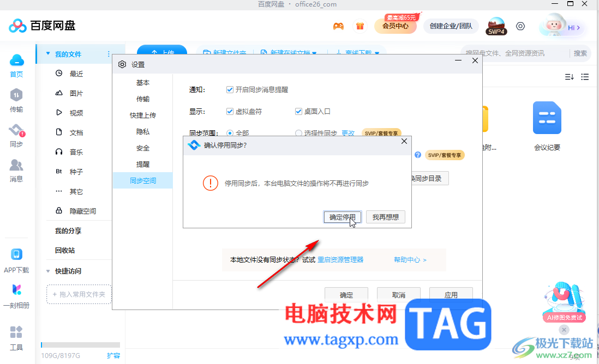
Task: Click the game controller icon
Action: coord(338,26)
